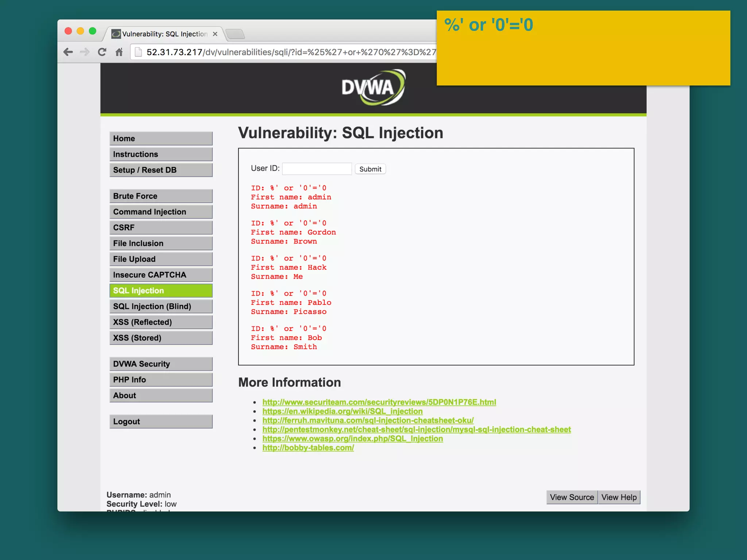
Task: Go to SQL Injection (Blind) page
Action: pyautogui.click(x=161, y=306)
